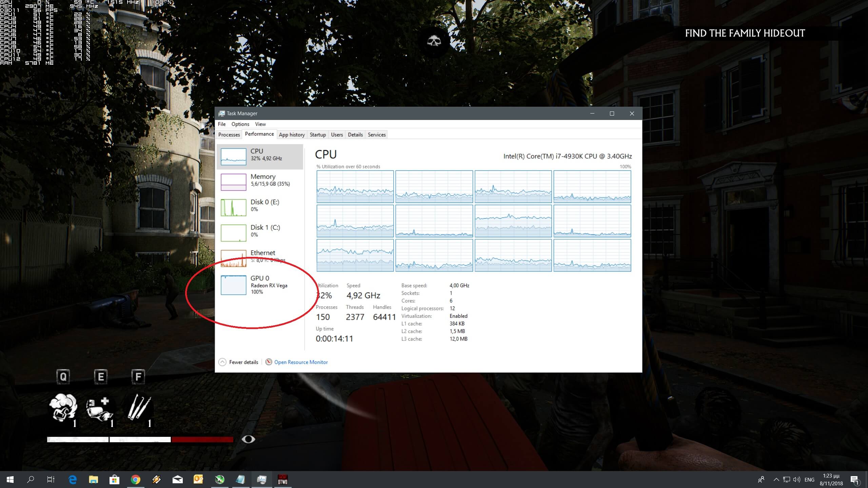Select the Memory performance thumbnail
Viewport: 868px width, 488px height.
point(234,182)
